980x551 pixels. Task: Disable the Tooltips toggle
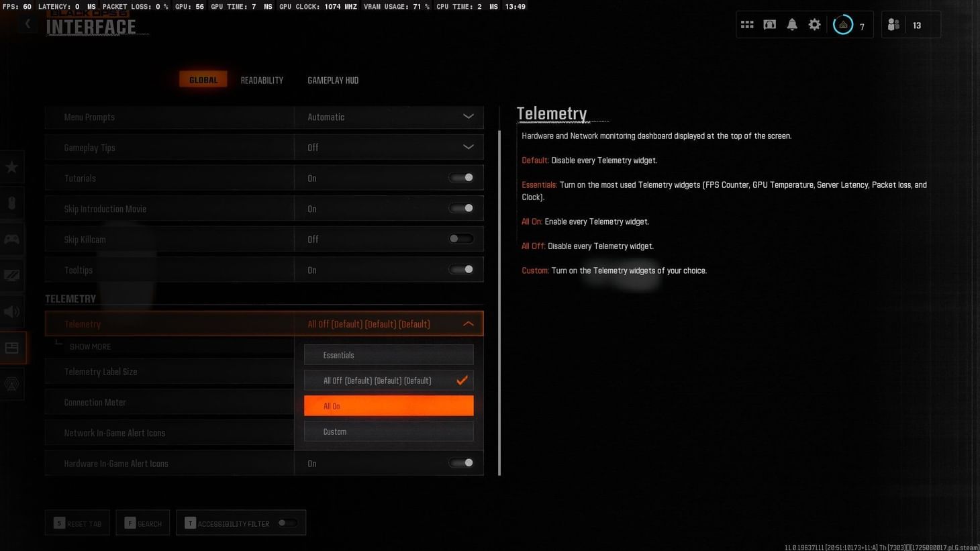pos(461,269)
